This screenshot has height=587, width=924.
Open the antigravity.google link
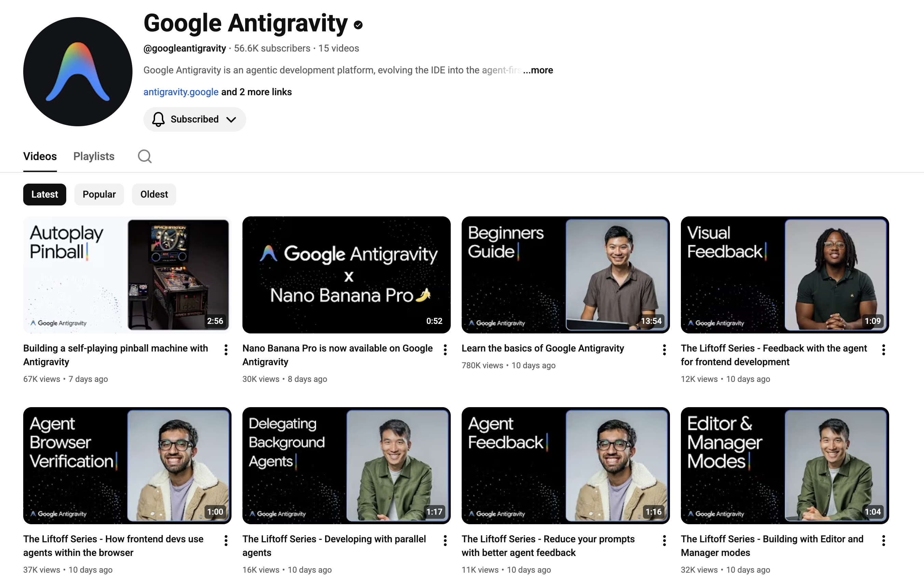coord(181,92)
